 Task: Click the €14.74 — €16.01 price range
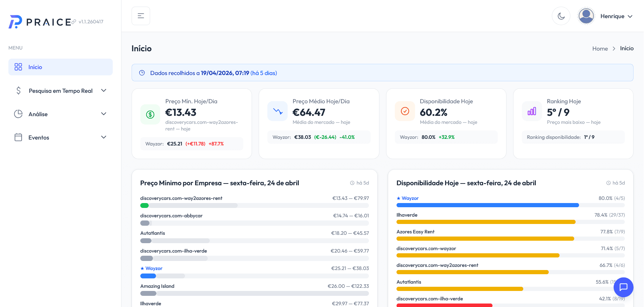[351, 216]
